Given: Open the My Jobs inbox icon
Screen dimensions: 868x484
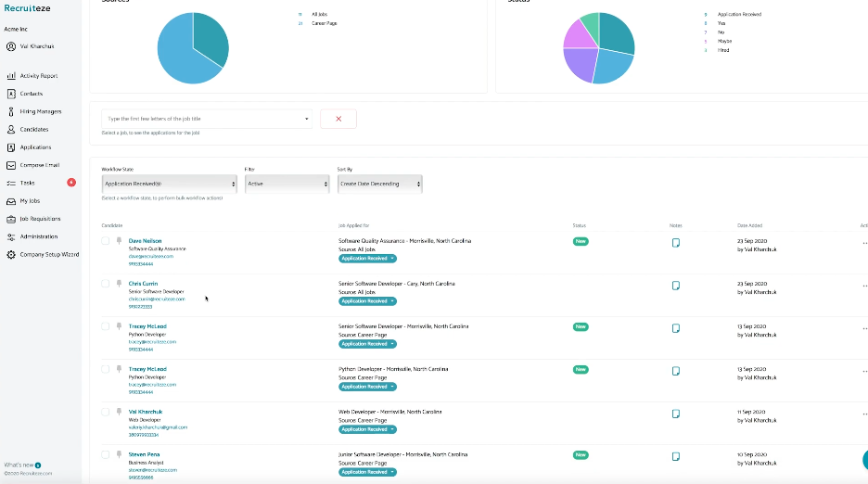Looking at the screenshot, I should tap(10, 201).
